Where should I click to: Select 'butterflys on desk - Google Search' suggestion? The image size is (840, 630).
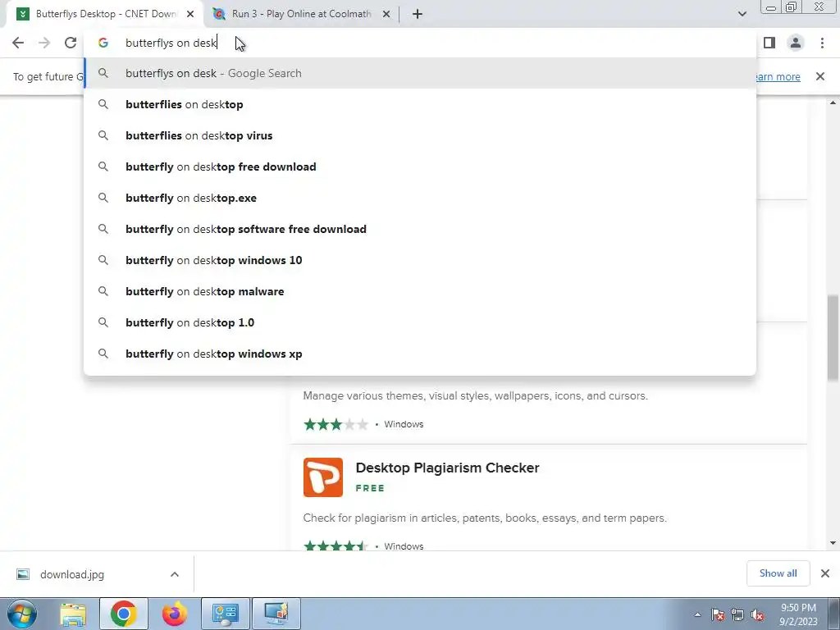tap(420, 73)
